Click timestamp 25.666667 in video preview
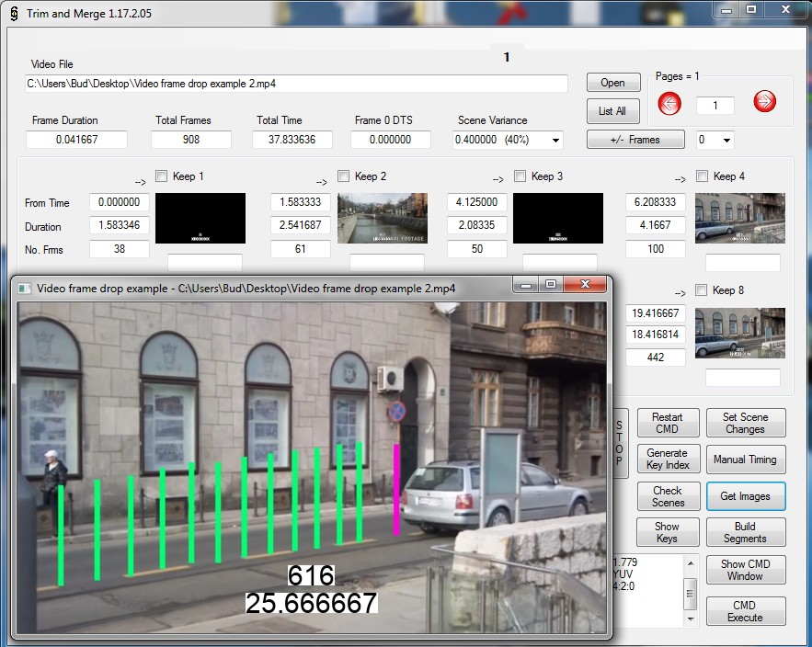This screenshot has width=812, height=647. [x=311, y=603]
